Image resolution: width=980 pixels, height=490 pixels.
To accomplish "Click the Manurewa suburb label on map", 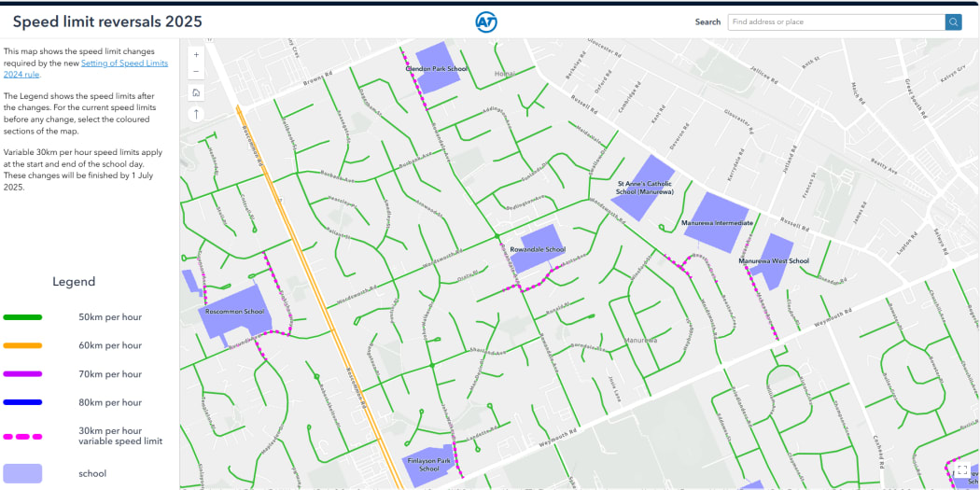I will tap(640, 341).
